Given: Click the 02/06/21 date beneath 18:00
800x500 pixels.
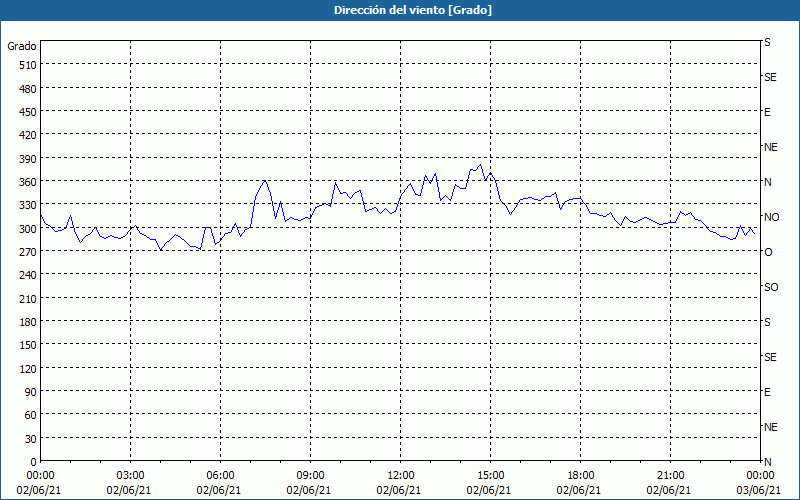Looking at the screenshot, I should pos(579,490).
